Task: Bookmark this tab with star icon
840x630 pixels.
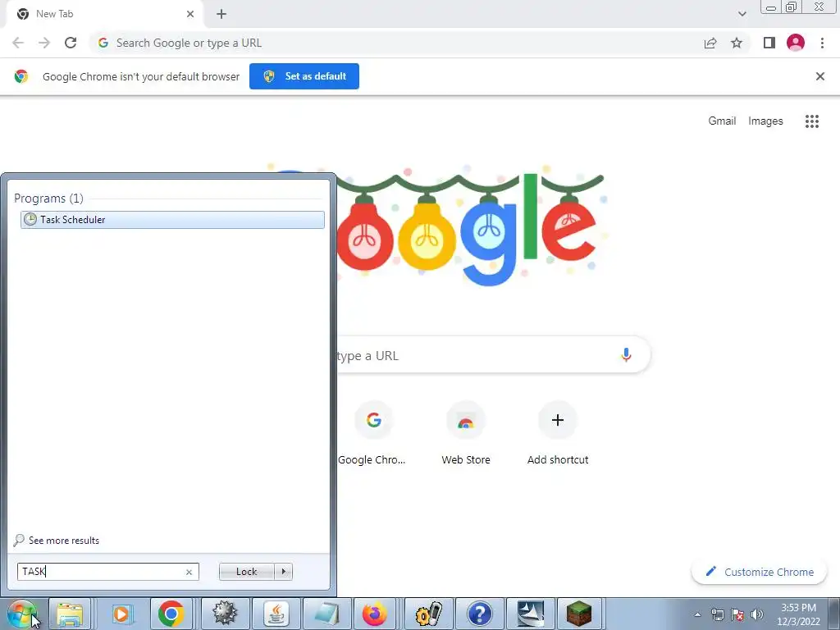Action: tap(737, 43)
